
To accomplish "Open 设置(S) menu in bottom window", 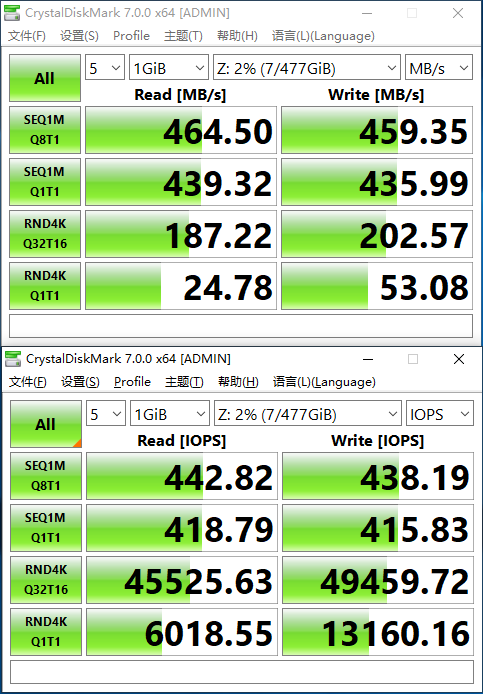I will click(80, 382).
